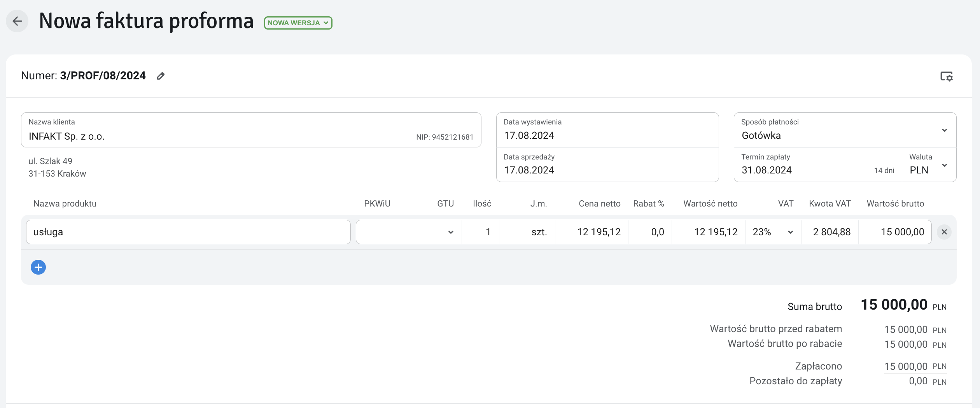
Task: Edit the Cena netto field
Action: tap(591, 232)
